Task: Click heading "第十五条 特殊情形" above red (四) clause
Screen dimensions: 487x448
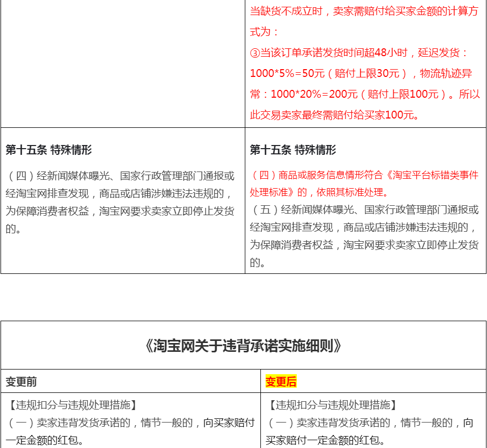Action: tap(293, 150)
